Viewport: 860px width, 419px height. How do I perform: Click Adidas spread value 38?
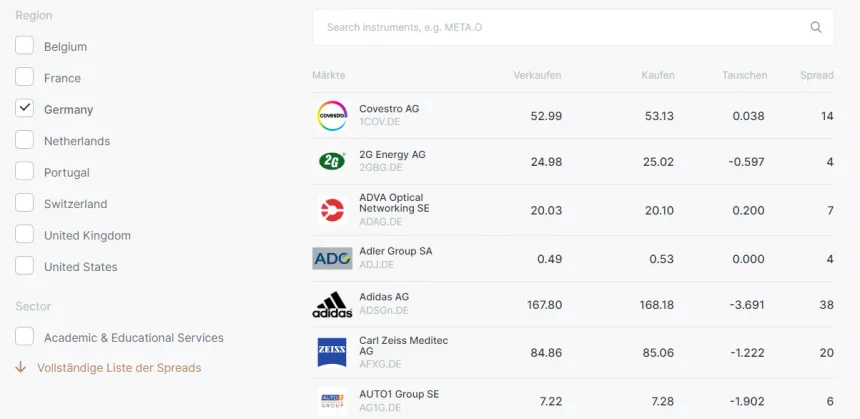827,304
